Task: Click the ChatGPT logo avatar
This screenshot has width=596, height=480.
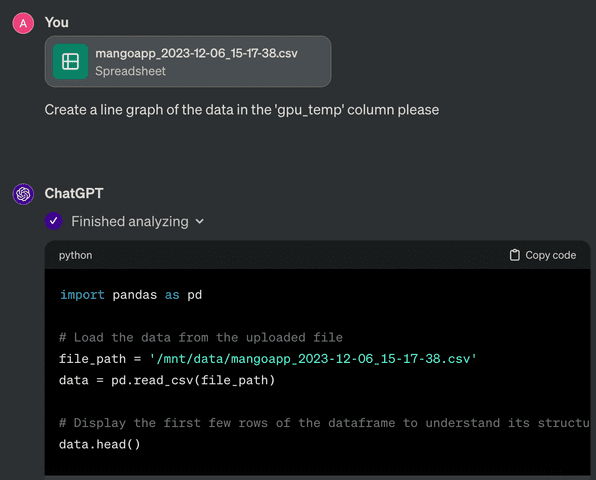Action: (x=23, y=194)
